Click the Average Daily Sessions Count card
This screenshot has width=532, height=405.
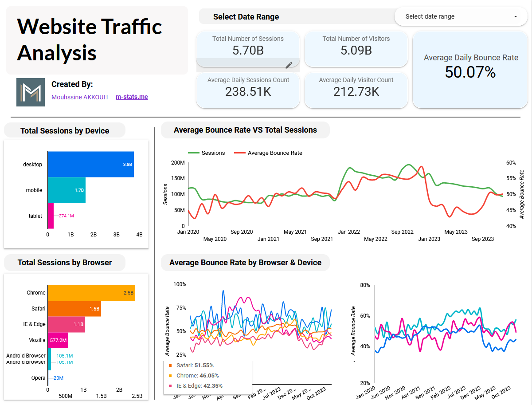coord(248,90)
